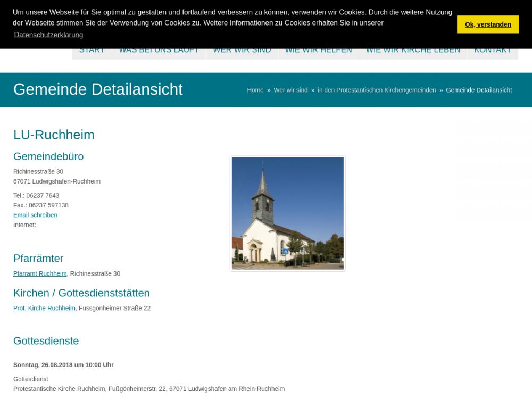Select the 'Sonntag, 26.08.2018' service entry

[63, 365]
